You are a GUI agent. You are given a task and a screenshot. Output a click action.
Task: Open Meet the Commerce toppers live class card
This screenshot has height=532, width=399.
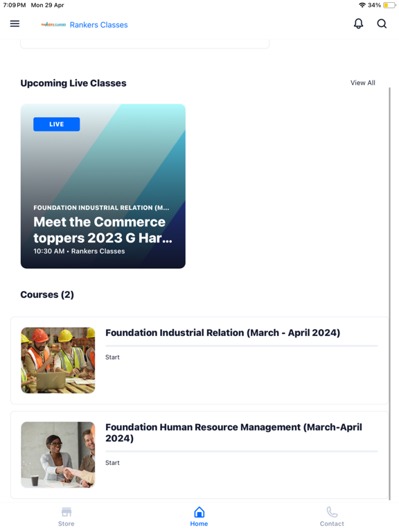click(103, 186)
